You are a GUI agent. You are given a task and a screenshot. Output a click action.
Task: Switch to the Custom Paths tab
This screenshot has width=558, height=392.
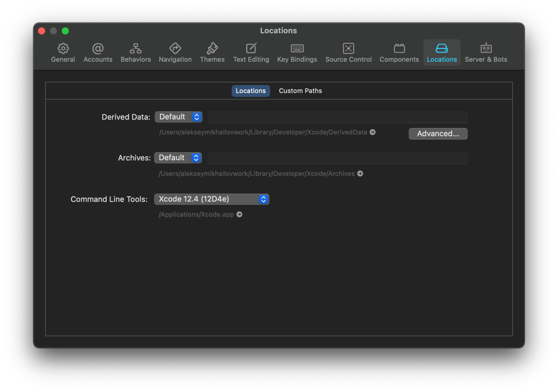coord(300,91)
